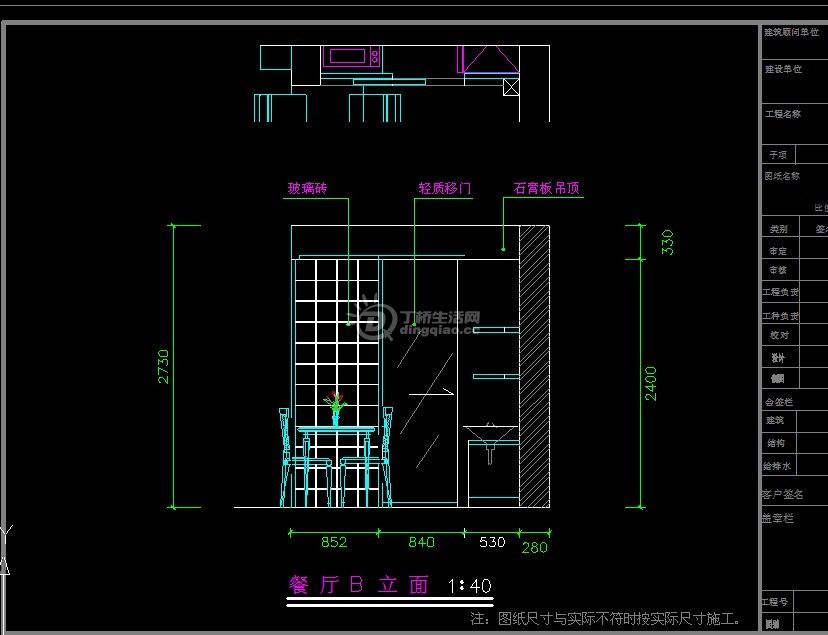
Task: Select the 2400 vertical dimension text
Action: pos(651,383)
